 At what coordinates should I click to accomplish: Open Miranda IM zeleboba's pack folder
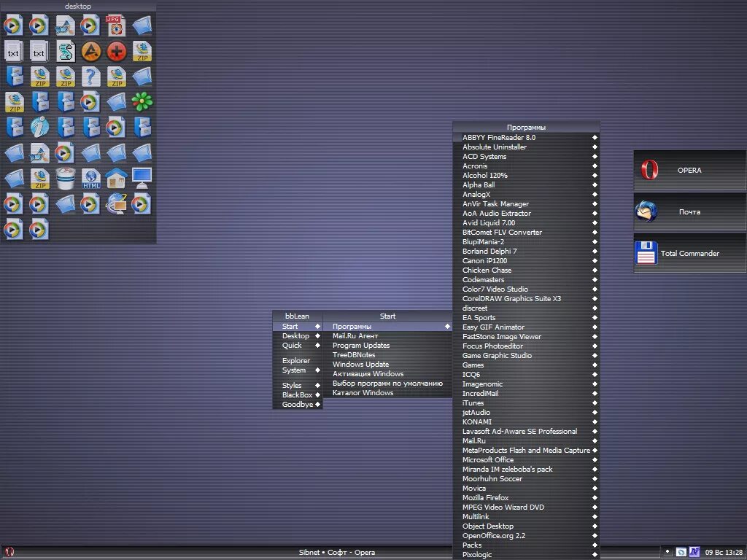526,470
